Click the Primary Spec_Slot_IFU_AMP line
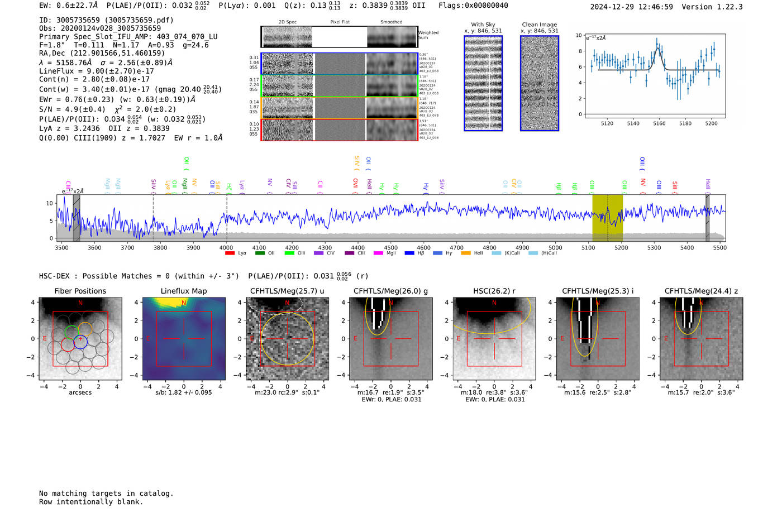 [128, 37]
